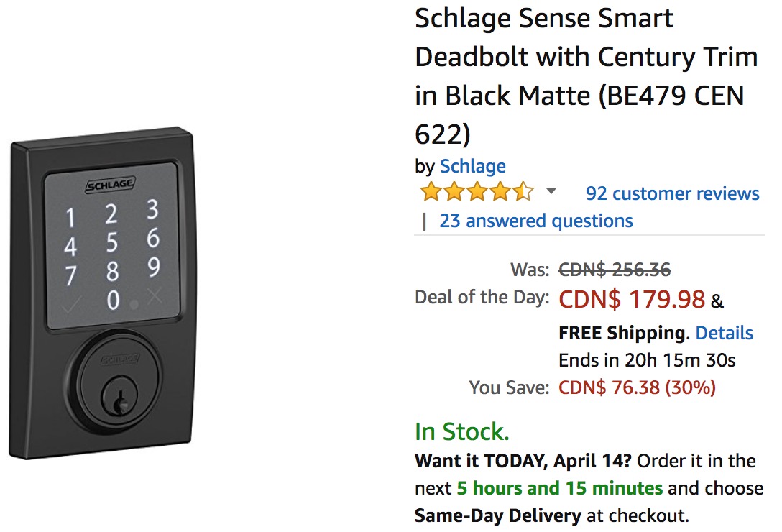Open the 23 answered questions link
782x532 pixels.
535,221
